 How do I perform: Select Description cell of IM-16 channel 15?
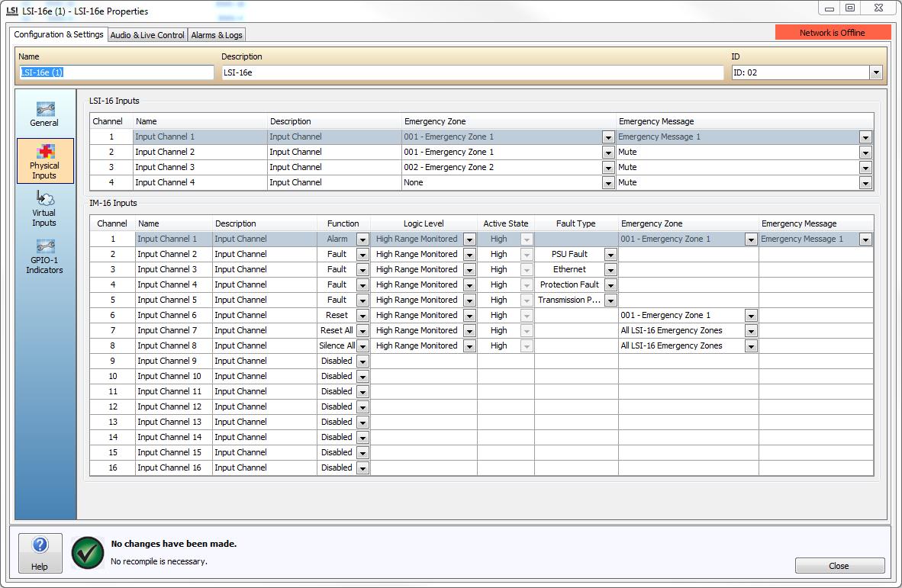pos(265,452)
